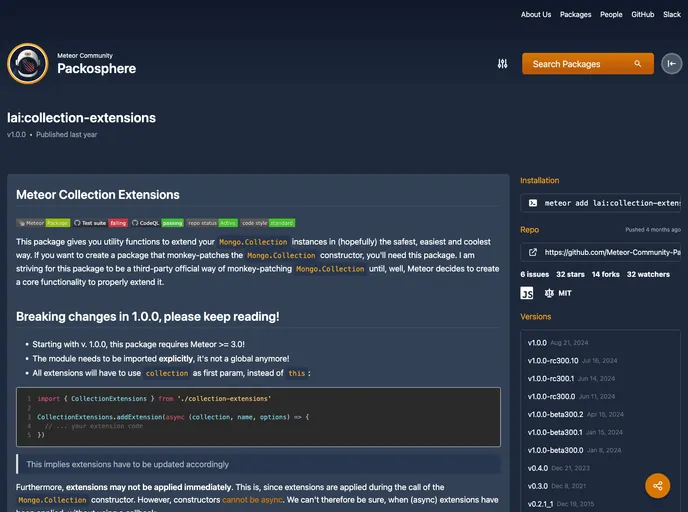Select version v1.0.0 Aug 21, 2024
688x512 pixels.
point(558,343)
